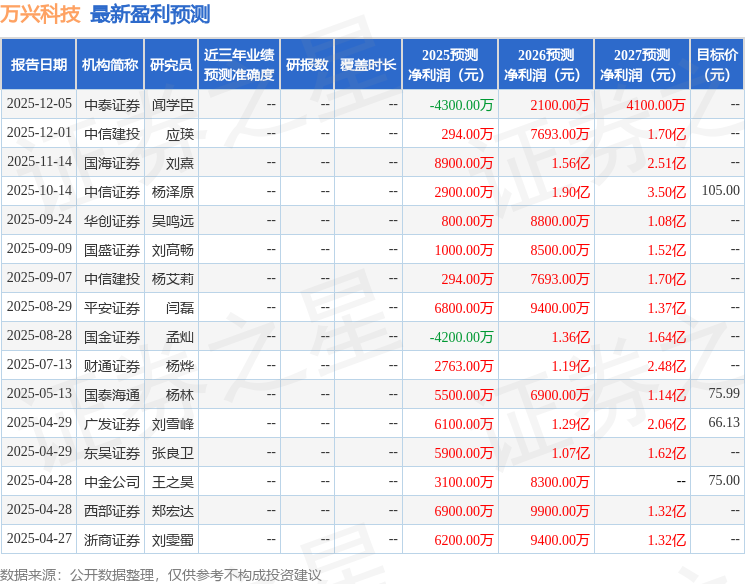Click 近三年业绩预测准确度 column header
Viewport: 745px width, 584px height.
239,65
